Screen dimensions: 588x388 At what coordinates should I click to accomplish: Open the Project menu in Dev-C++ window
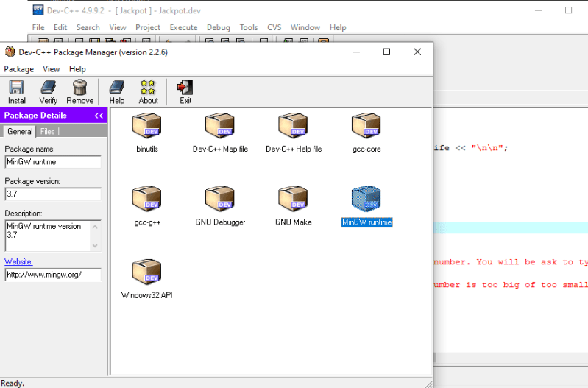(148, 27)
